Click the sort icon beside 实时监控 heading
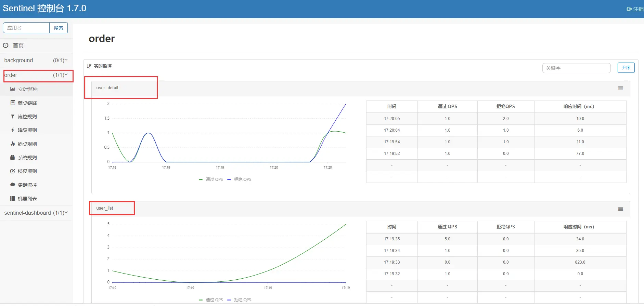Viewport: 644px width, 306px height. pos(89,66)
